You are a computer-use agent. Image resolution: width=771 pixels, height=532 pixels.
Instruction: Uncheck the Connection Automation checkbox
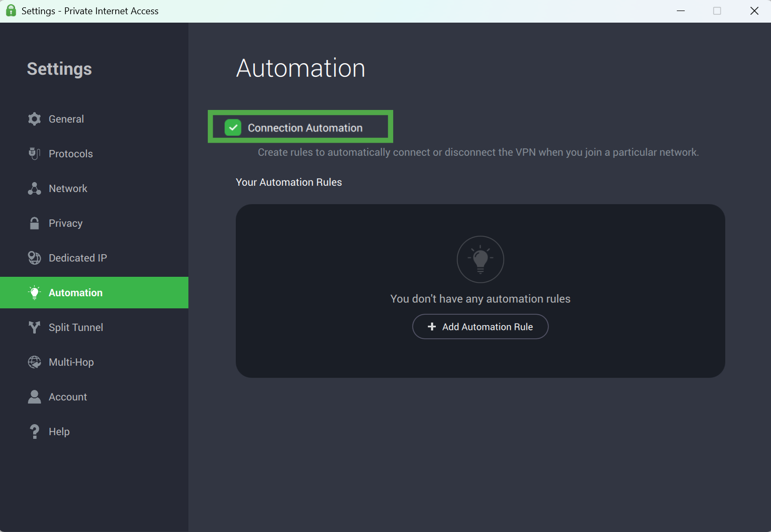coord(233,127)
